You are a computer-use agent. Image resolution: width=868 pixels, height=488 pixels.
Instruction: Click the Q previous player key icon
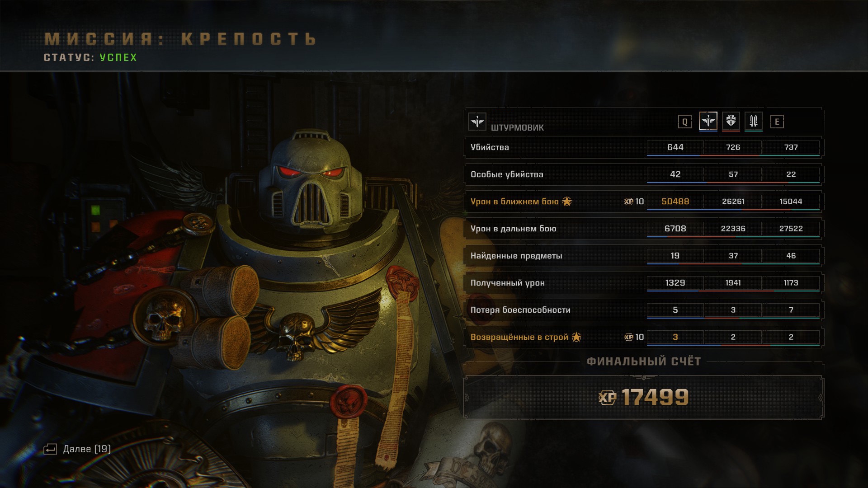[684, 122]
